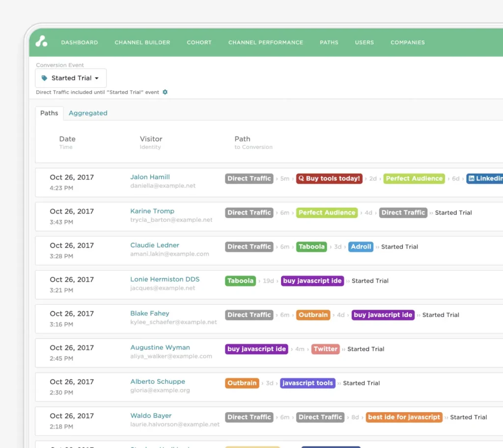Click the orange 'best ide for javascript' badge

[404, 417]
